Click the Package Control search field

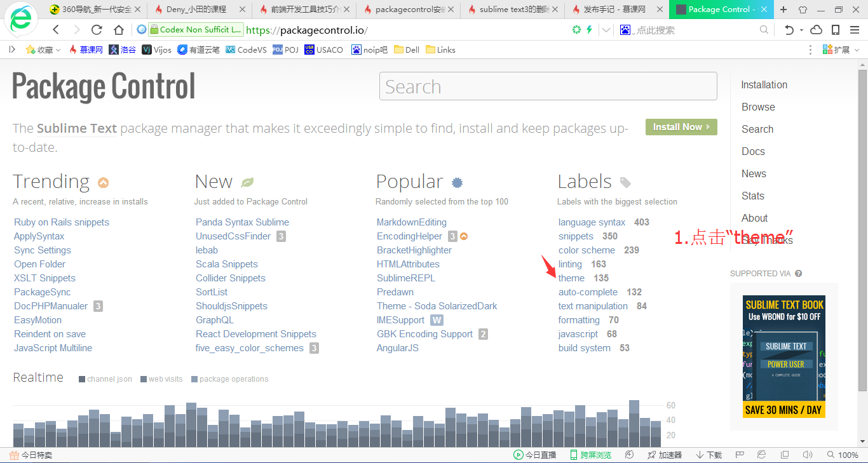point(548,86)
